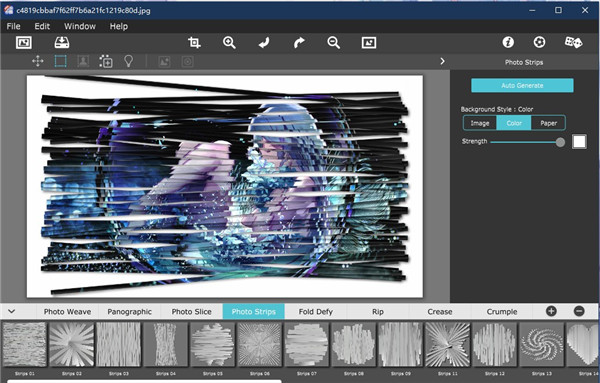Switch to the Fold Defy tab
Screen dimensions: 600x383
pos(316,311)
